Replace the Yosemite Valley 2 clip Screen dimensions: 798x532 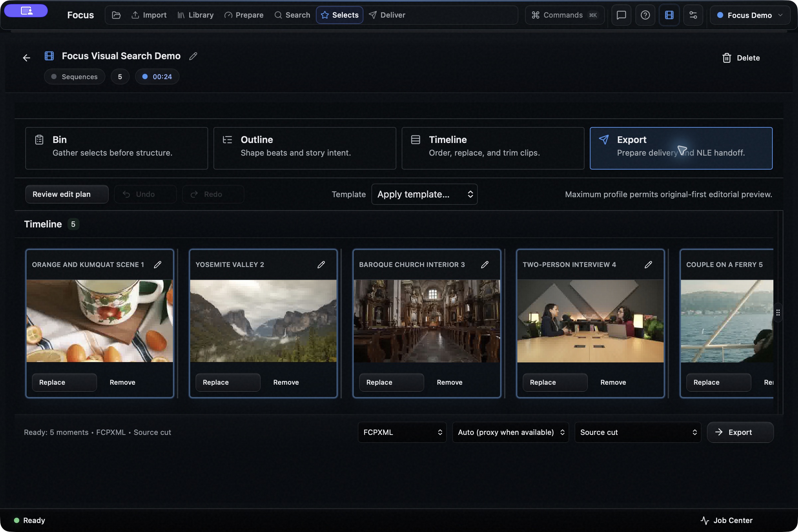pyautogui.click(x=228, y=382)
